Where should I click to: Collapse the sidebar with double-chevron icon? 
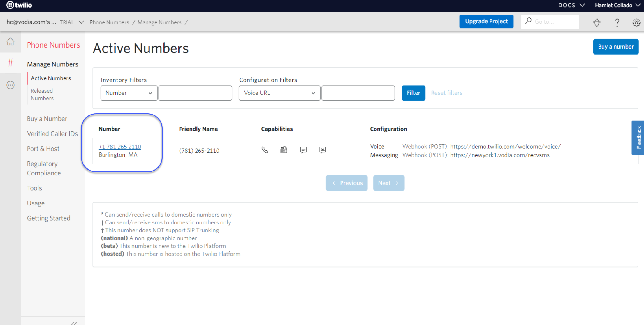coord(74,323)
